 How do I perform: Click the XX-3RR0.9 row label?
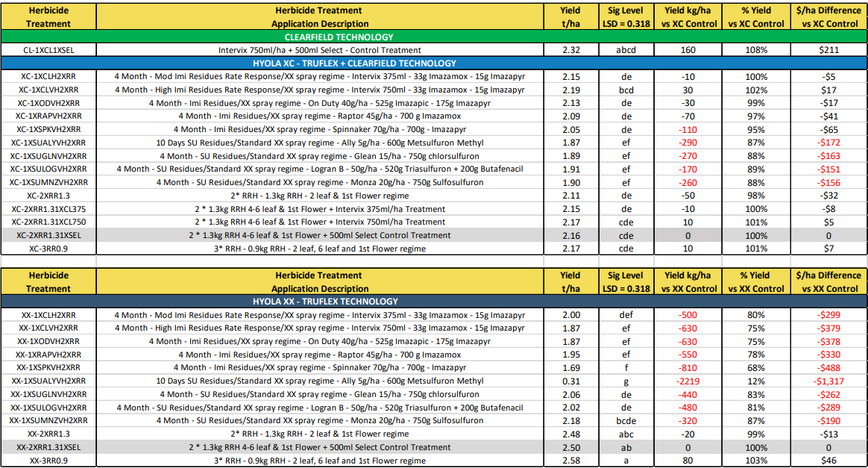tap(48, 461)
